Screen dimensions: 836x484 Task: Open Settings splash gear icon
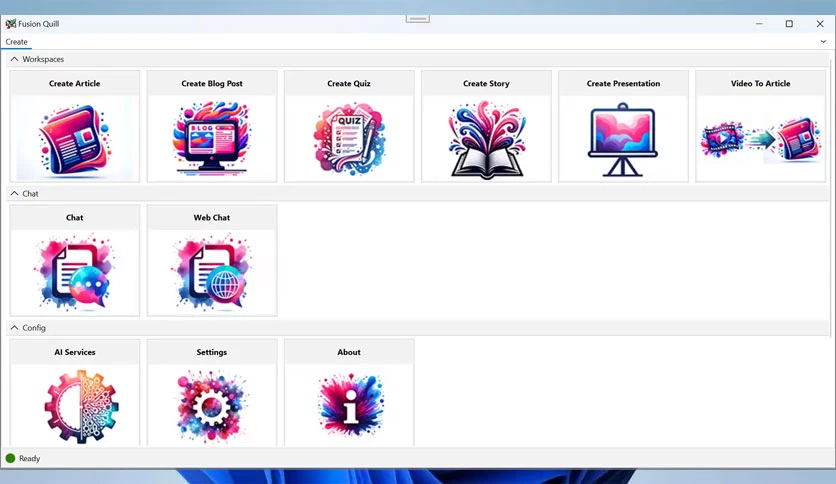tap(212, 406)
